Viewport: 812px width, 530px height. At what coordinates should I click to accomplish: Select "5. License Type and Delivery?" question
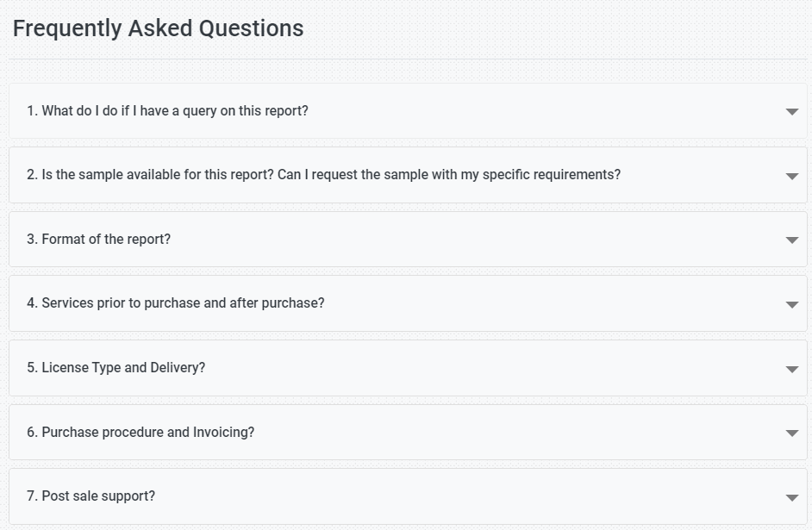[x=116, y=368]
